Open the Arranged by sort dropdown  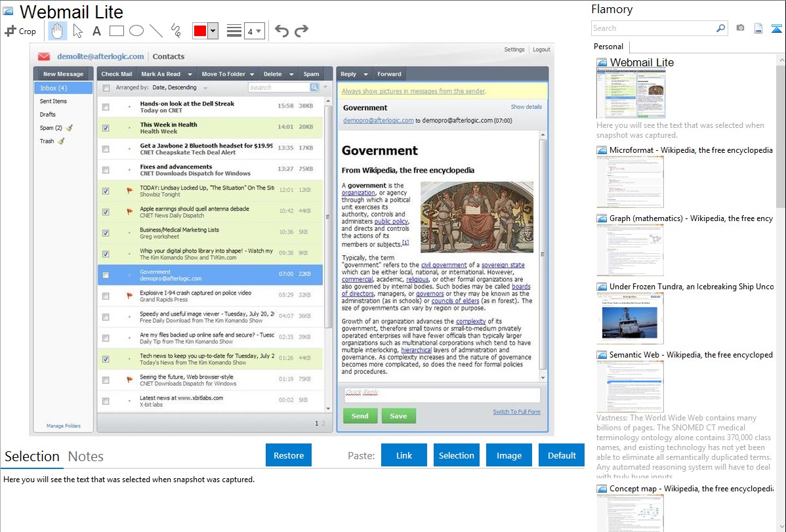[x=205, y=88]
